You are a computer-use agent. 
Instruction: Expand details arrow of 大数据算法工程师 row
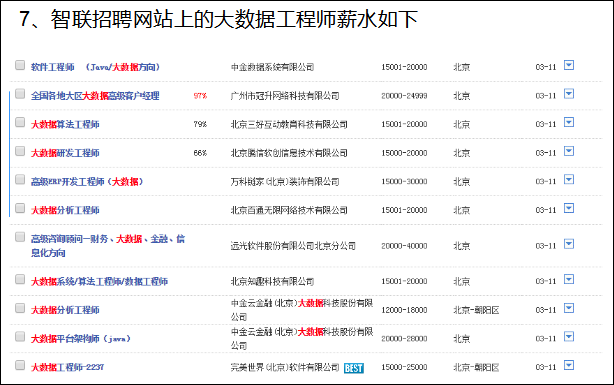[x=569, y=122]
